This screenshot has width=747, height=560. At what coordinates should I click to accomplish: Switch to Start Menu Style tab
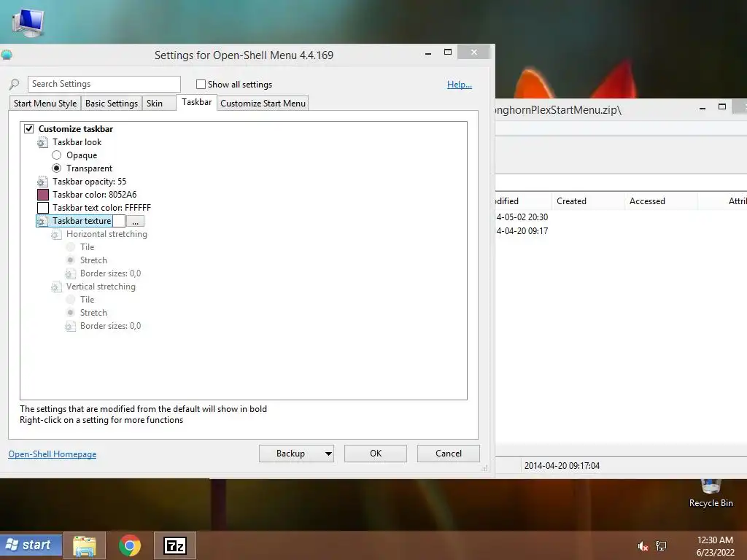pos(45,104)
